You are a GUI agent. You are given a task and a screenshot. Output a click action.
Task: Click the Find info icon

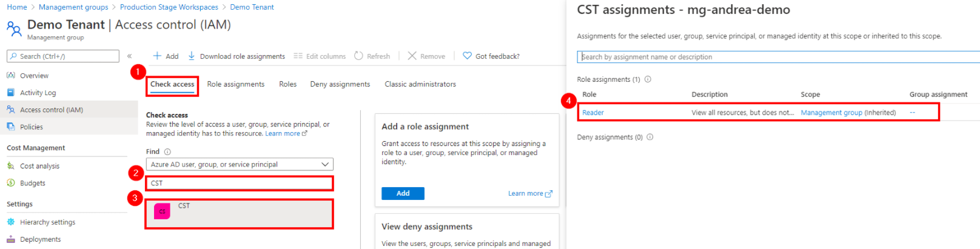click(x=167, y=152)
